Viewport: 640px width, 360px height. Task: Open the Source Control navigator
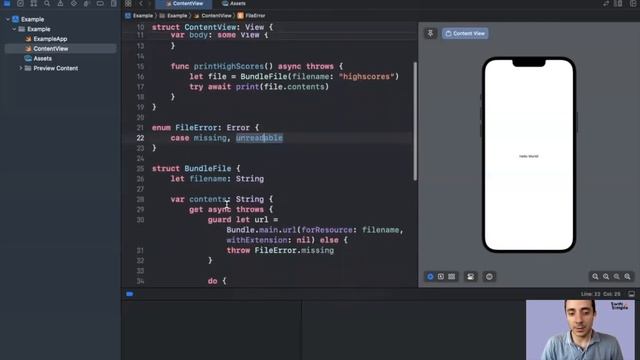(x=20, y=3)
